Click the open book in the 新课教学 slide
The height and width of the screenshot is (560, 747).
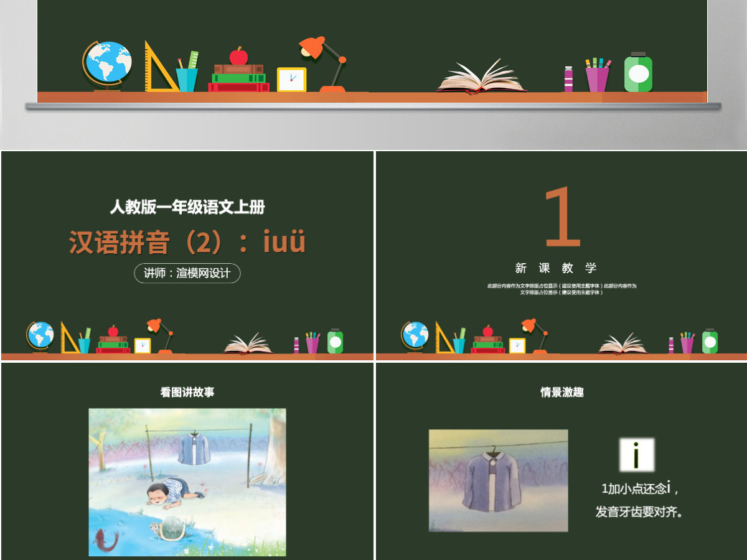(623, 343)
